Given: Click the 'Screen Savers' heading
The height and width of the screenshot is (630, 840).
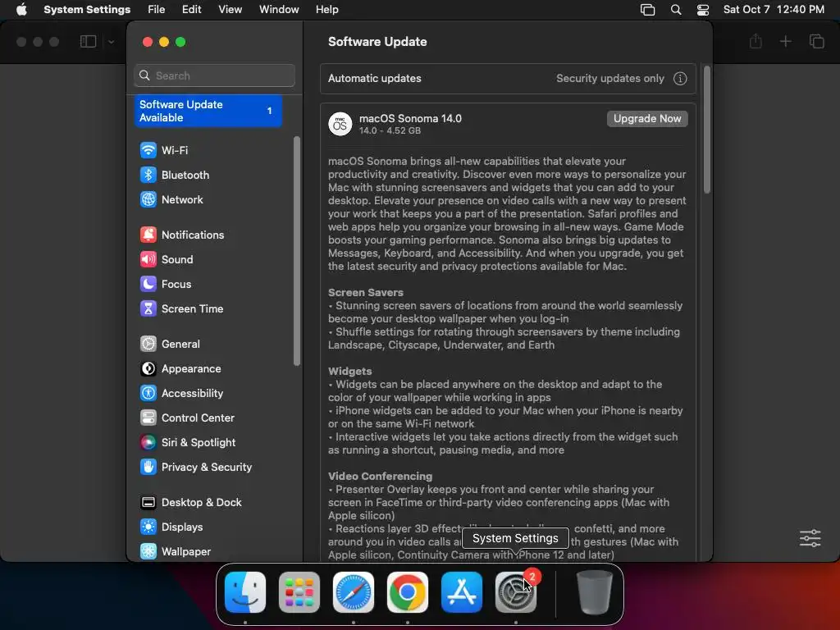Looking at the screenshot, I should (x=365, y=293).
